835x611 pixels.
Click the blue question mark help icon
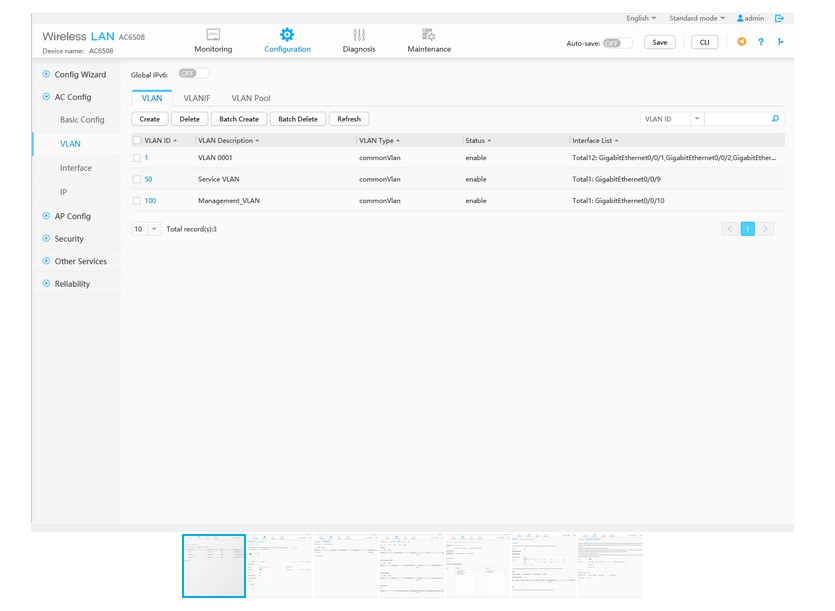760,42
